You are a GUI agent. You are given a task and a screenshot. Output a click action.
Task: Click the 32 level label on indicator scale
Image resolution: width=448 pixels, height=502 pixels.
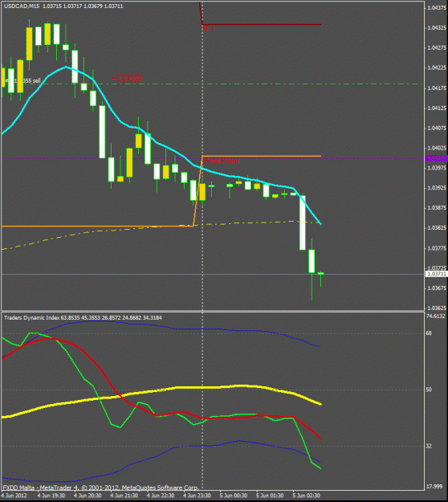point(429,446)
